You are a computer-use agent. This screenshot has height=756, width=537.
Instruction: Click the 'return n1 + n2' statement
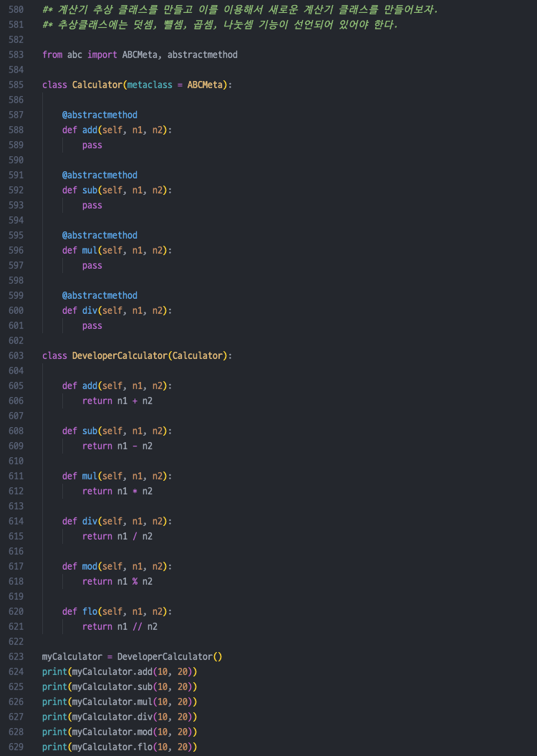[117, 401]
